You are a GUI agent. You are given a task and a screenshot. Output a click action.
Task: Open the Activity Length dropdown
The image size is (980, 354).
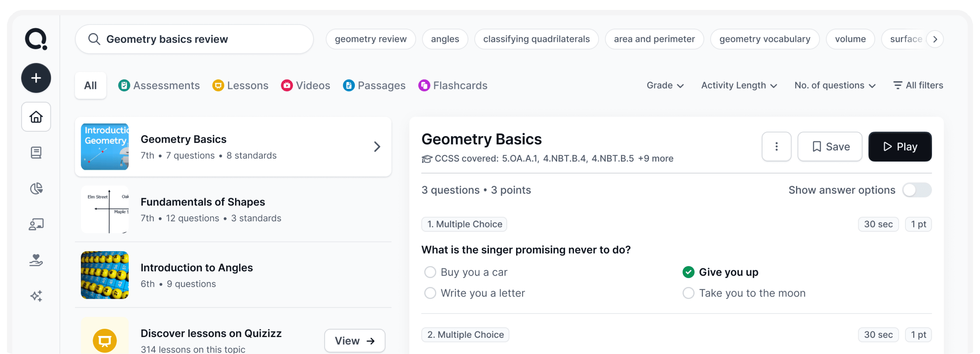click(739, 85)
